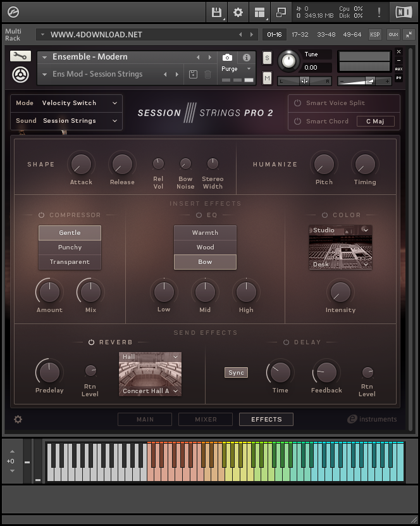The image size is (420, 526).
Task: Click the exclamation panic warning icon
Action: point(379,13)
